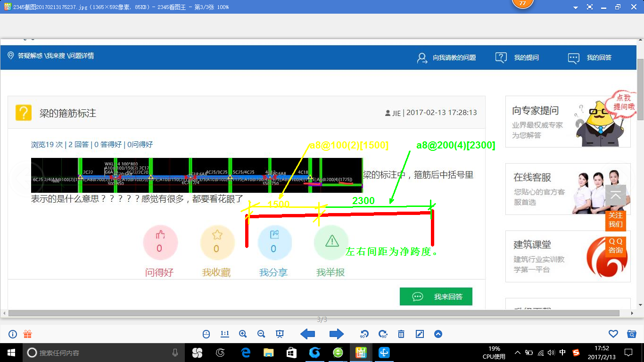Click author name JIE
This screenshot has width=644, height=362.
396,113
